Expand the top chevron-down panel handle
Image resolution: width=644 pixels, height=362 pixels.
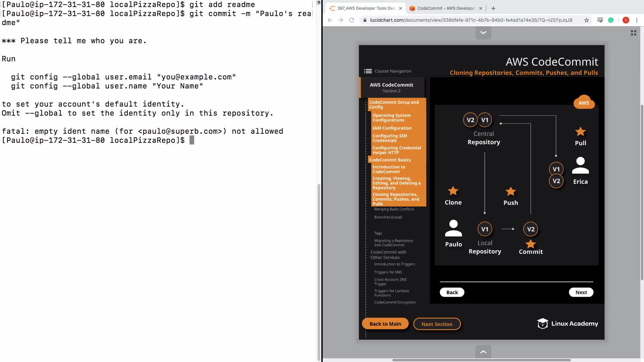tap(483, 33)
